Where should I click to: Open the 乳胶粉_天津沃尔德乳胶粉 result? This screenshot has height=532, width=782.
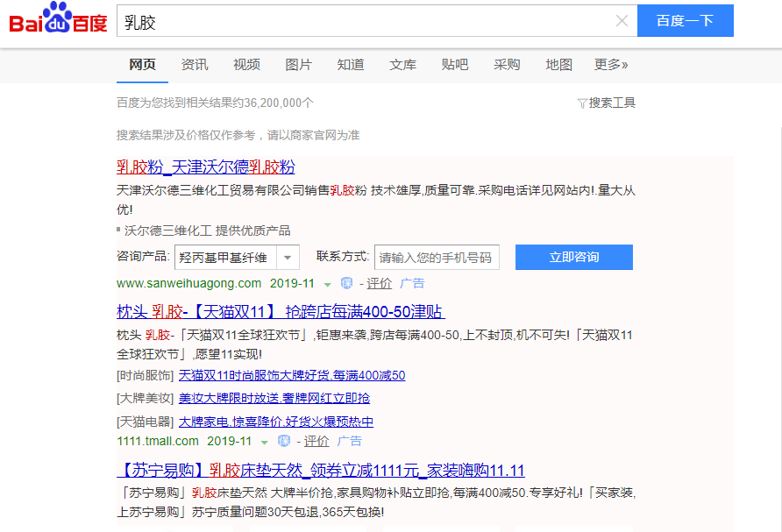(206, 167)
